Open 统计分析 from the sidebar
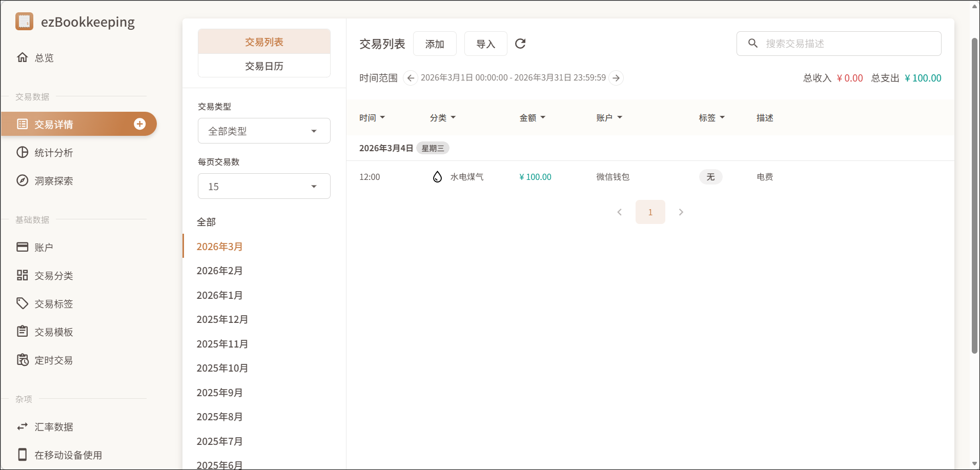 (53, 153)
